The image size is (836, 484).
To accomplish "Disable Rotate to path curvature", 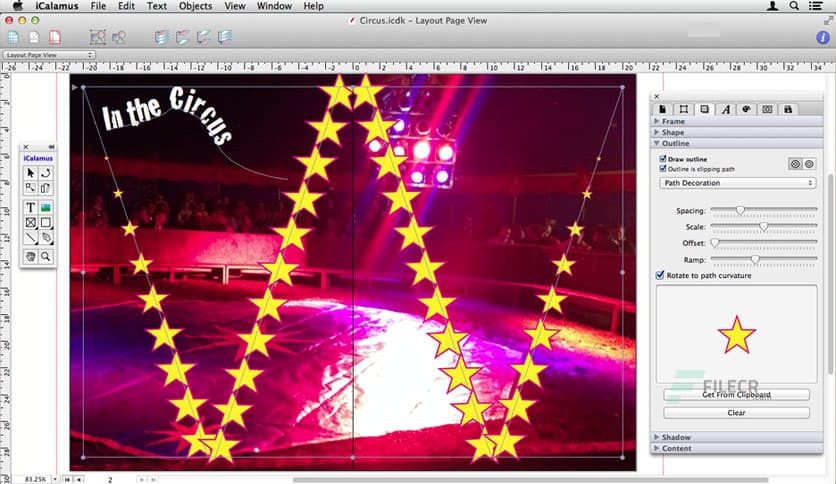I will [660, 275].
